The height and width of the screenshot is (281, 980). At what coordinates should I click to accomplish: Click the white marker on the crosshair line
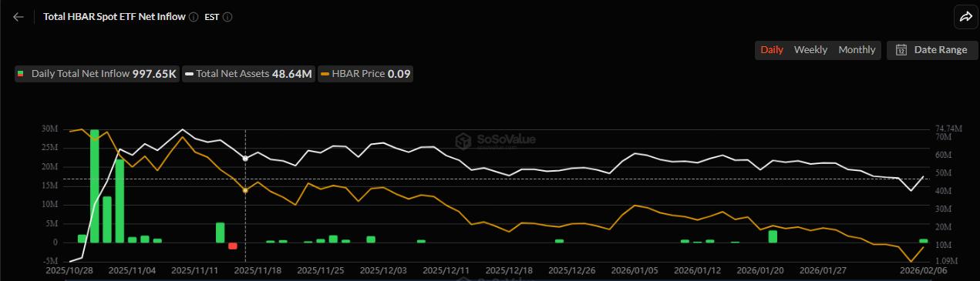[245, 159]
